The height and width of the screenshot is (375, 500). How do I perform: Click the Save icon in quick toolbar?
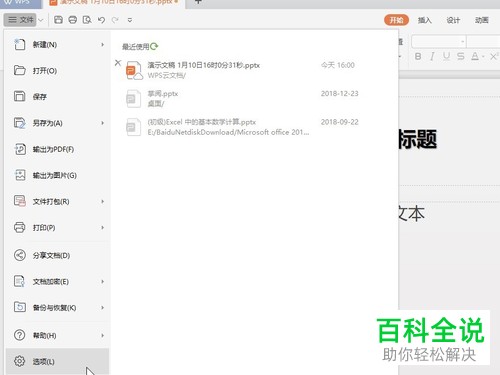[x=58, y=20]
